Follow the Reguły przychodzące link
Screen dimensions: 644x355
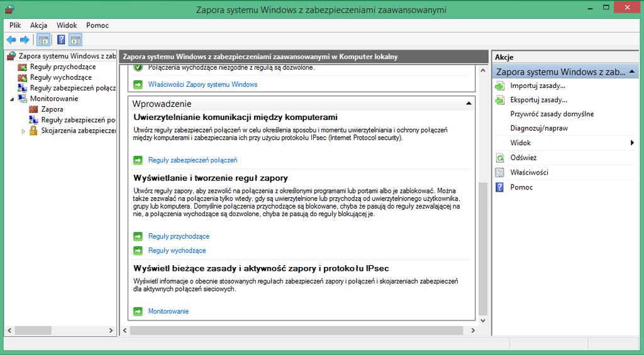179,236
